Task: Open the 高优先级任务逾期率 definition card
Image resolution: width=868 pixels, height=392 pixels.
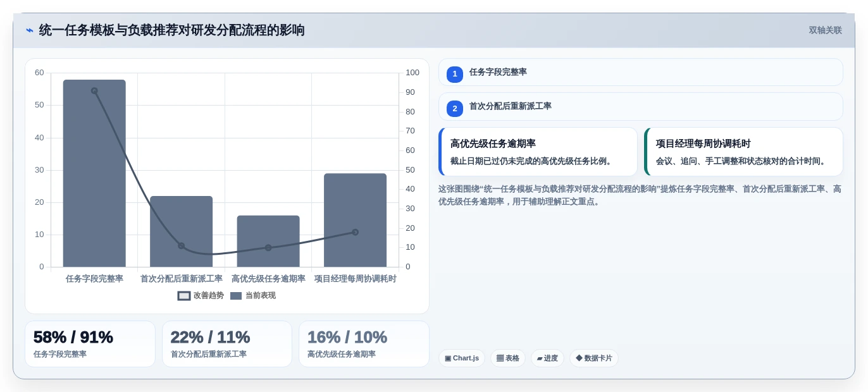Action: pyautogui.click(x=538, y=152)
